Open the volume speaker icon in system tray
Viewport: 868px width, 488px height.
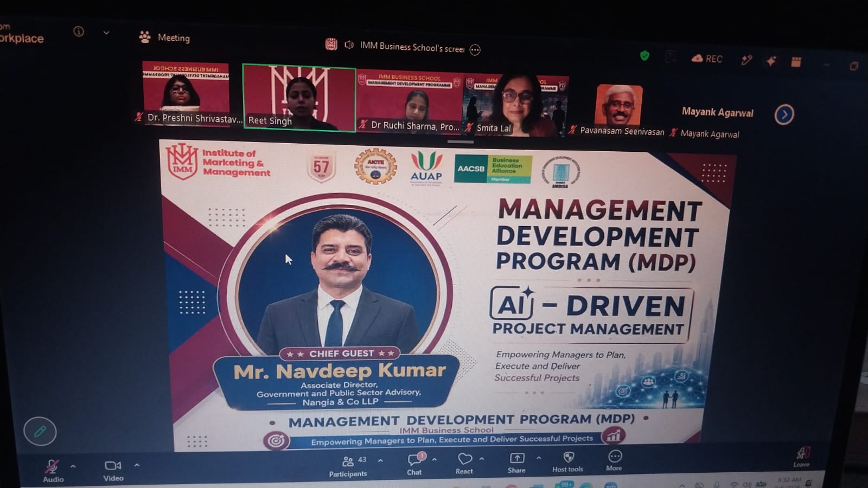coord(747,484)
